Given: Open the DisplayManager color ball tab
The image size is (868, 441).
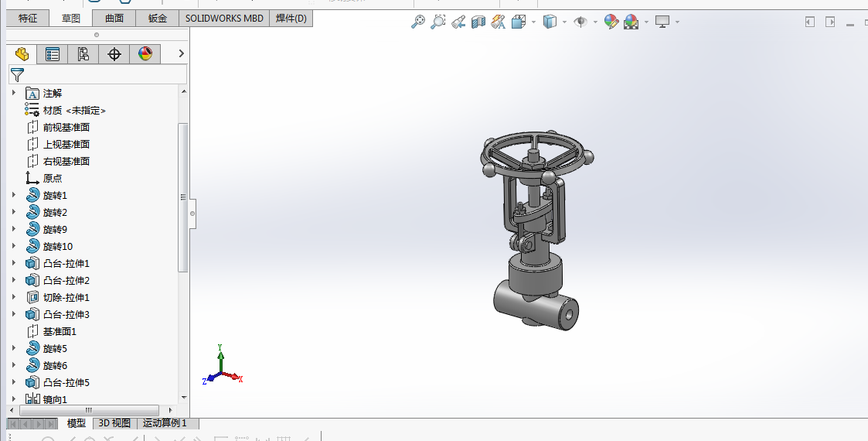Looking at the screenshot, I should click(x=145, y=53).
